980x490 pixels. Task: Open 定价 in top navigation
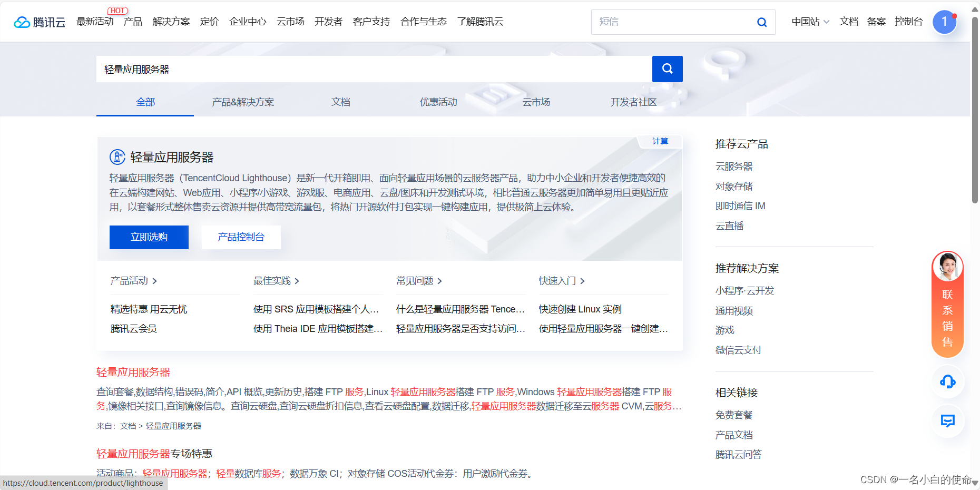[x=209, y=22]
